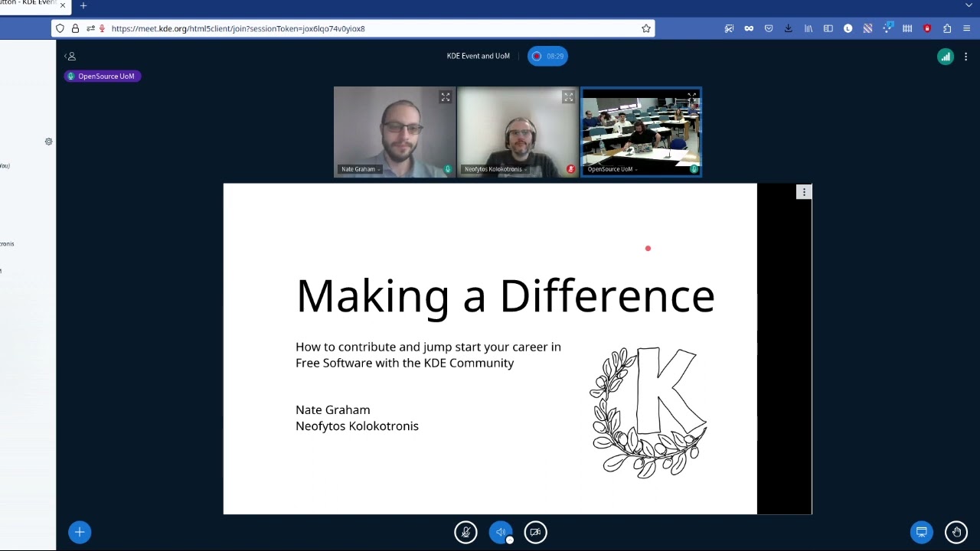Click the infinity symbol extension icon

tap(749, 28)
